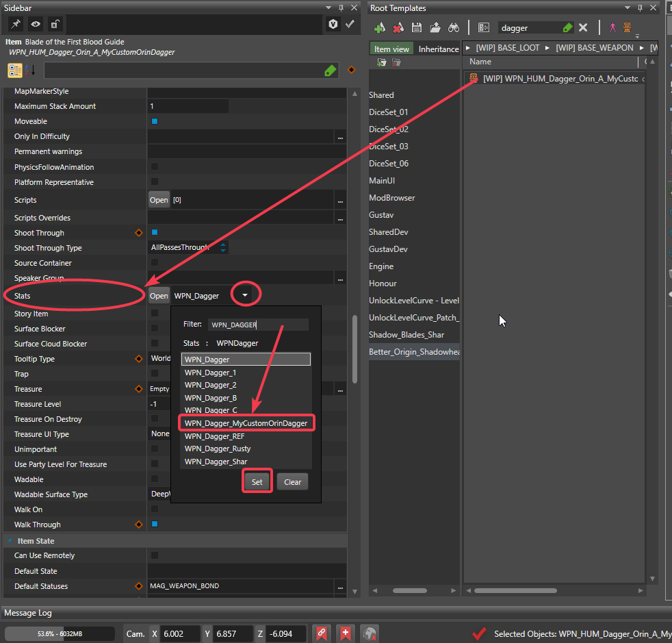
Task: Uncheck the Moveable checkbox
Action: (155, 121)
